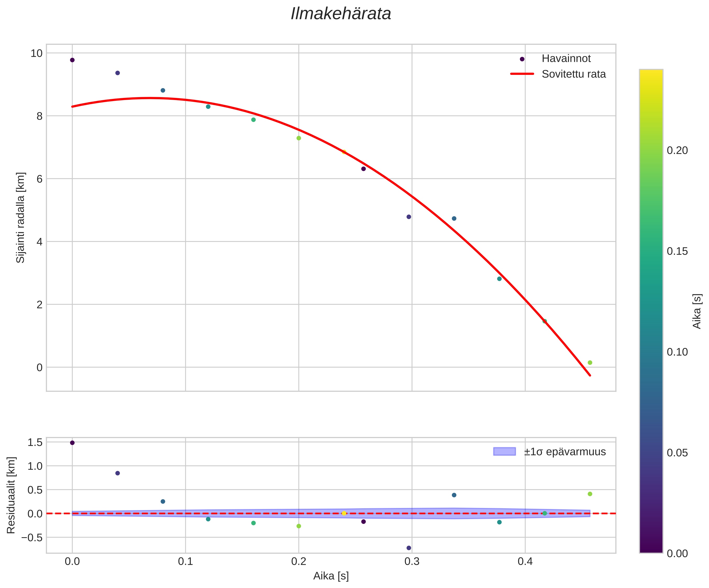Click the Residuaalit [km] axis label

click(x=11, y=495)
